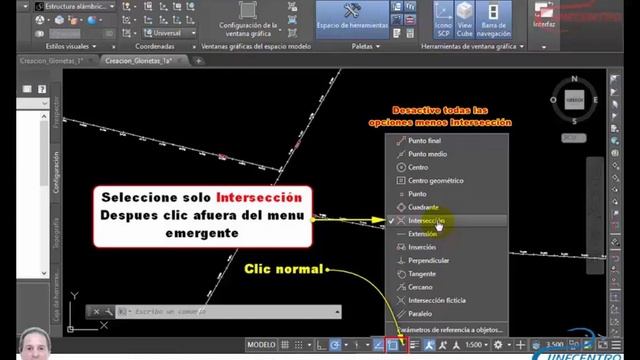Click the help question mark icon
This screenshot has height=360, width=640.
point(42,89)
